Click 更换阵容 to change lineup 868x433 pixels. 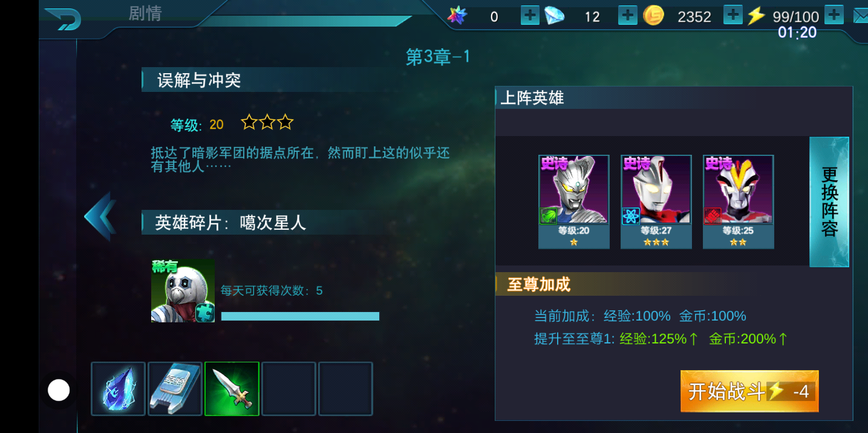click(x=829, y=202)
